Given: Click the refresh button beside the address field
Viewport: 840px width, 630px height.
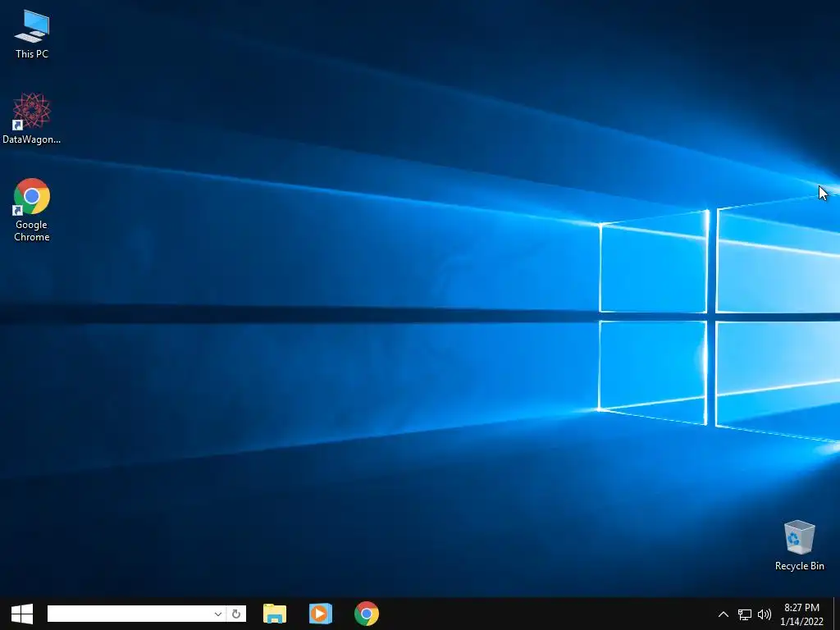Looking at the screenshot, I should 236,614.
